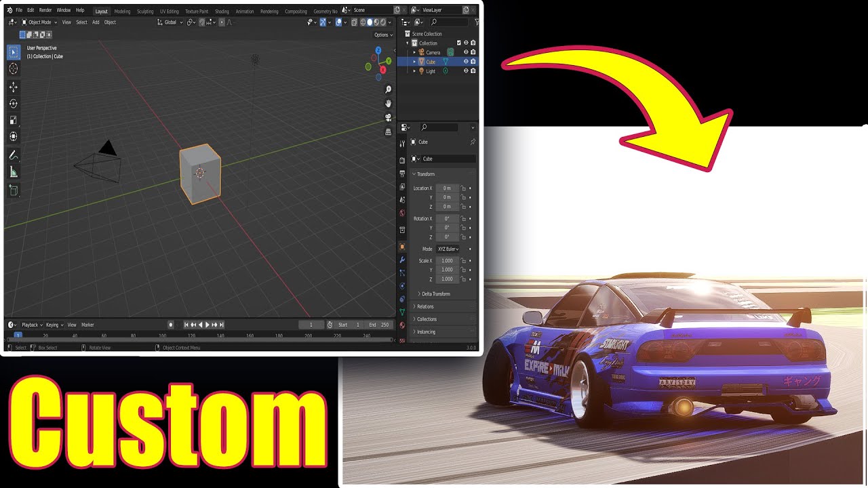This screenshot has height=488, width=868.
Task: Pick the Measure tool
Action: tap(14, 172)
